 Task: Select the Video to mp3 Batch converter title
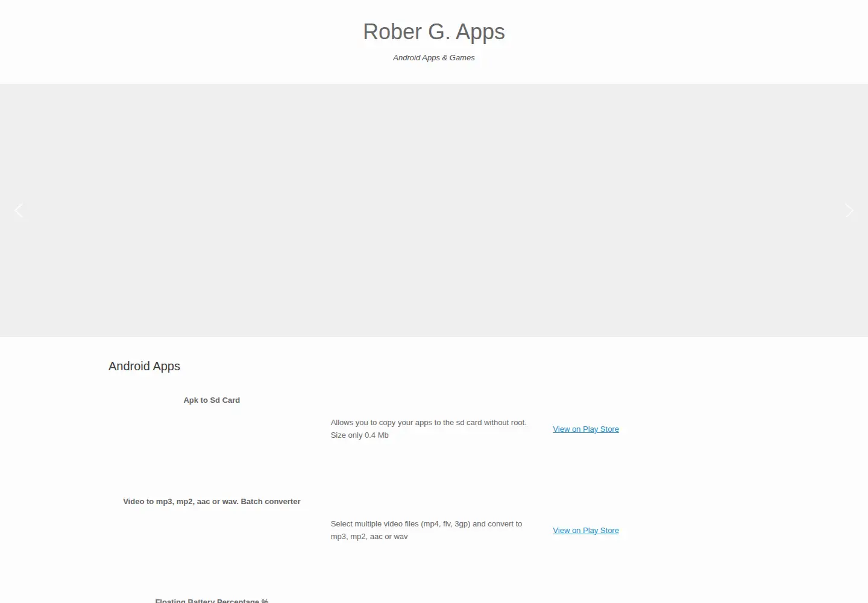212,502
